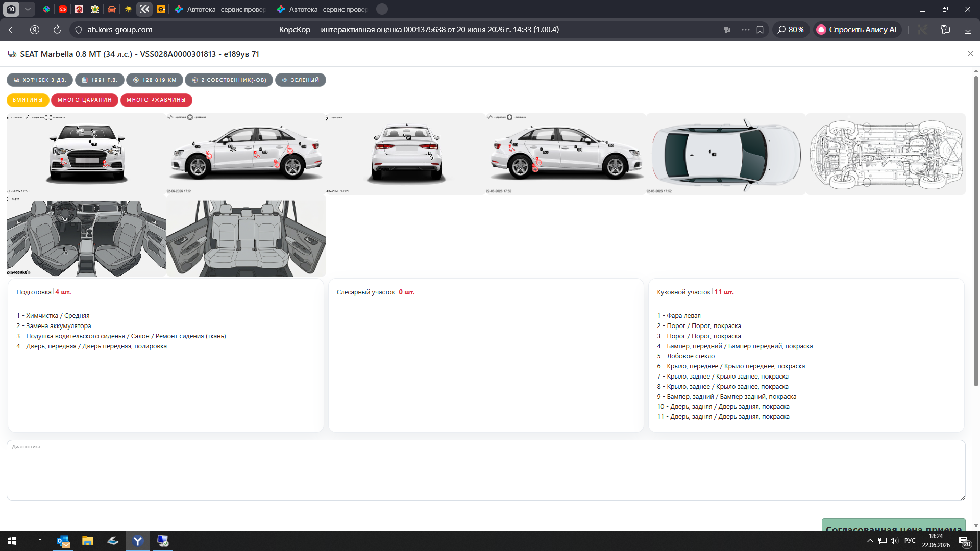980x551 pixels.
Task: Select the yellow ВМЯТИНЫ tag
Action: click(28, 100)
